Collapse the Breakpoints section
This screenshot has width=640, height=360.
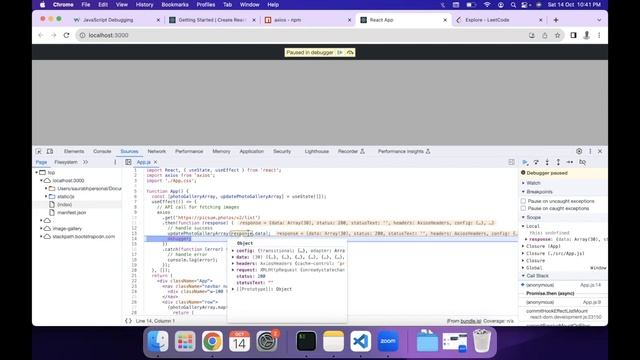pyautogui.click(x=539, y=192)
